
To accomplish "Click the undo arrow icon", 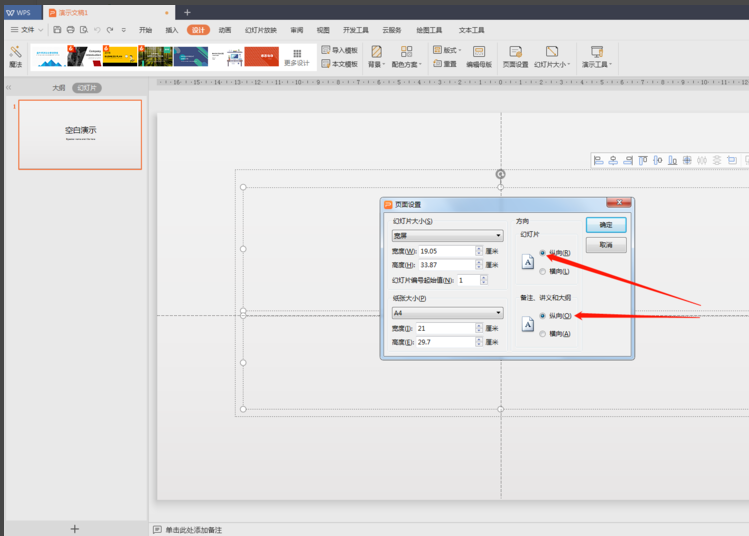I will point(97,30).
